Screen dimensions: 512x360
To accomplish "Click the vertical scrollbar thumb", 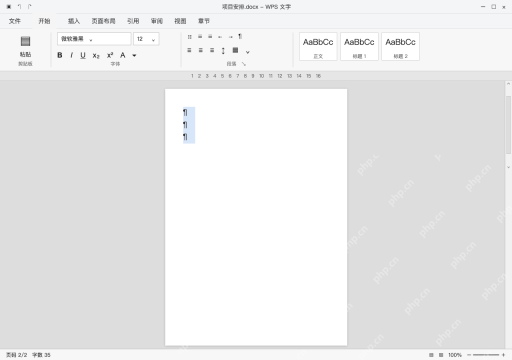I will pyautogui.click(x=508, y=125).
